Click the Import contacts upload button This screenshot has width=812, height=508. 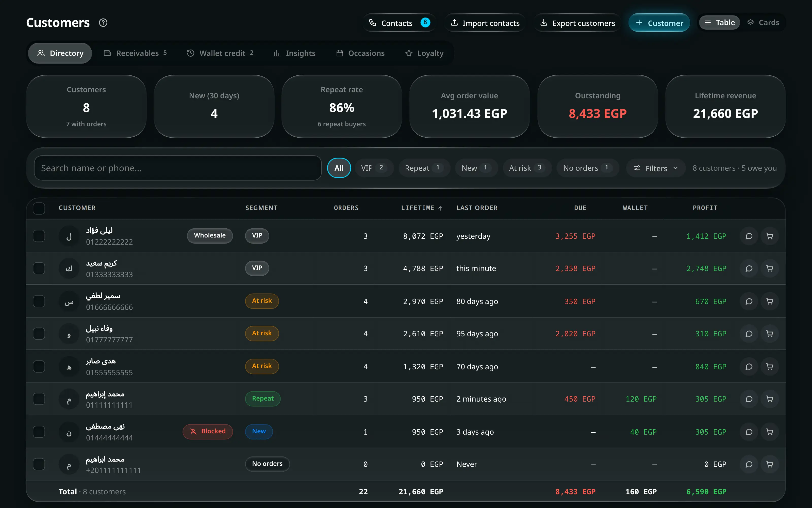(x=485, y=23)
